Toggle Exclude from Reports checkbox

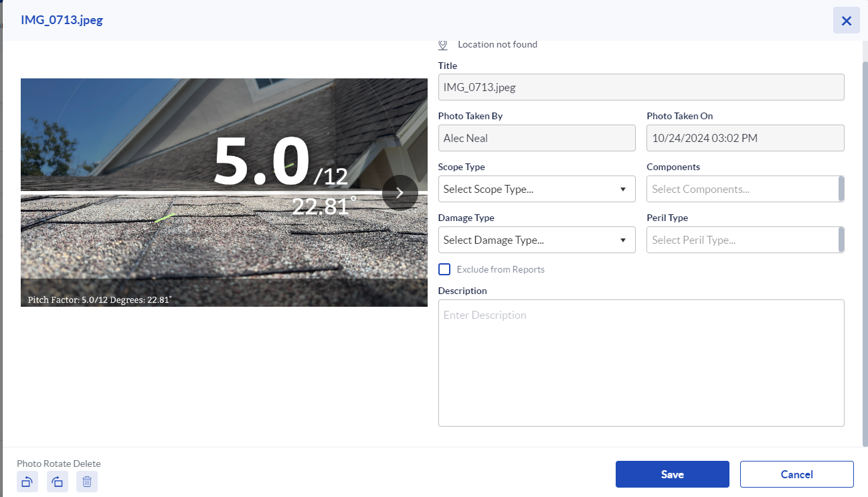[x=444, y=269]
